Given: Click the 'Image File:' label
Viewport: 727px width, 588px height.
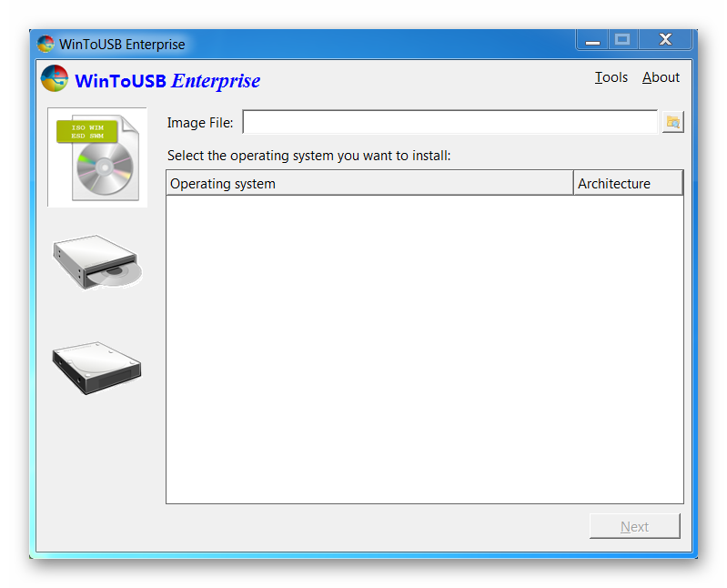Looking at the screenshot, I should coord(200,122).
